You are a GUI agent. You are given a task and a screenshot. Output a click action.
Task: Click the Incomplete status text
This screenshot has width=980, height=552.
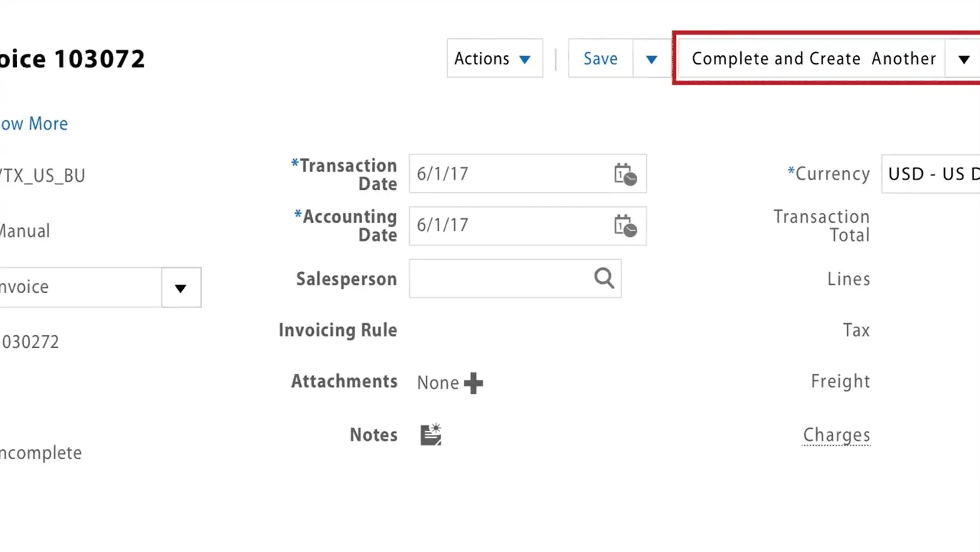pos(41,453)
